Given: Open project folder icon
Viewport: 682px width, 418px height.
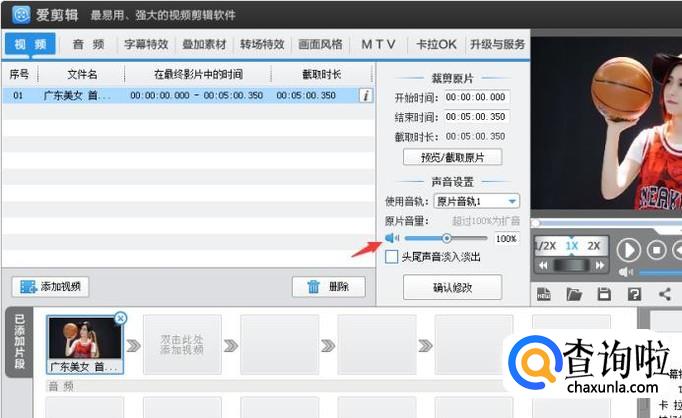Looking at the screenshot, I should (x=574, y=294).
